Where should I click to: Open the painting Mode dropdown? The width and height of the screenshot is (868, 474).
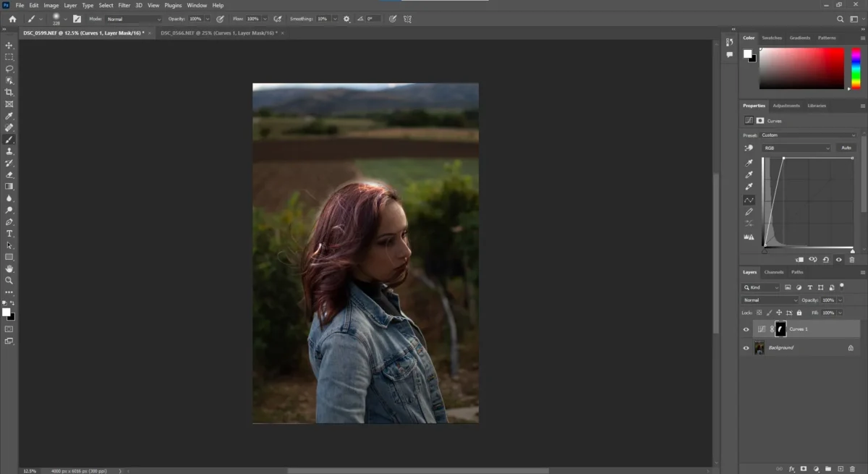pos(135,19)
